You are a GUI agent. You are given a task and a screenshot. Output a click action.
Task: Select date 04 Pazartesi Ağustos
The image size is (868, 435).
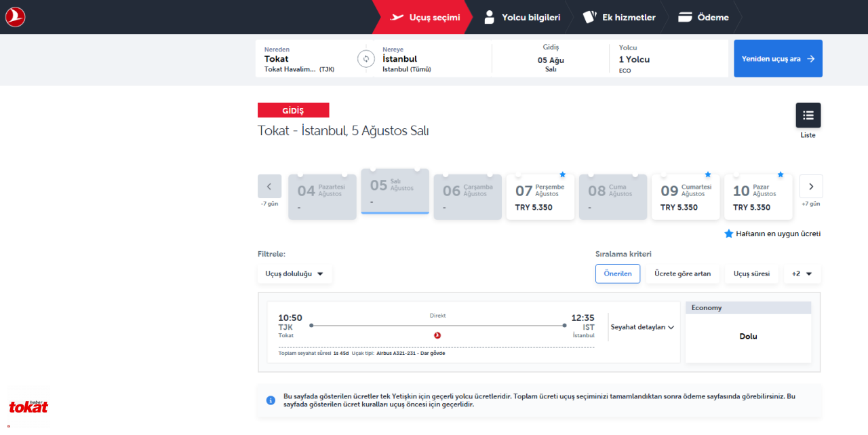pos(322,197)
